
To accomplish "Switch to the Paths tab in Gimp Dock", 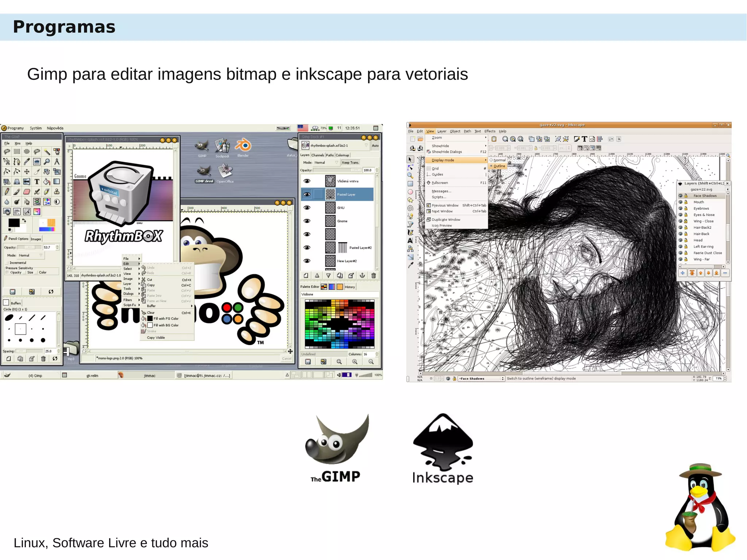I will [x=330, y=155].
